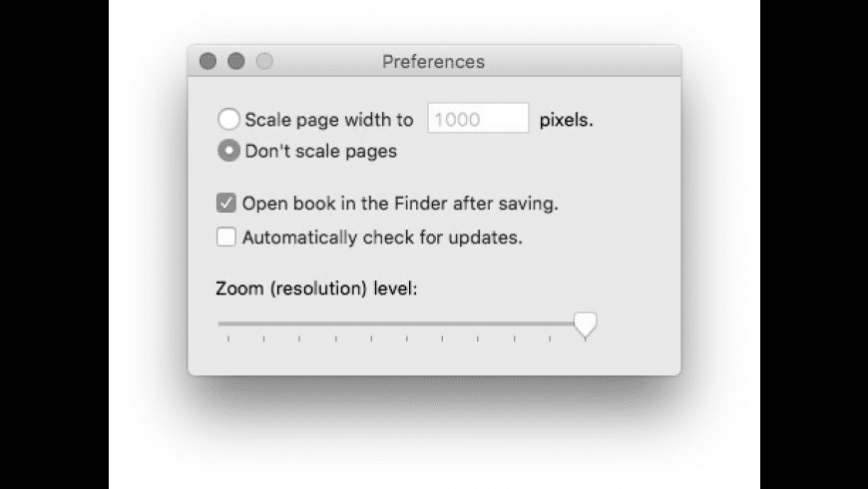Set zoom slider to the second tick mark
The width and height of the screenshot is (868, 489).
click(264, 324)
